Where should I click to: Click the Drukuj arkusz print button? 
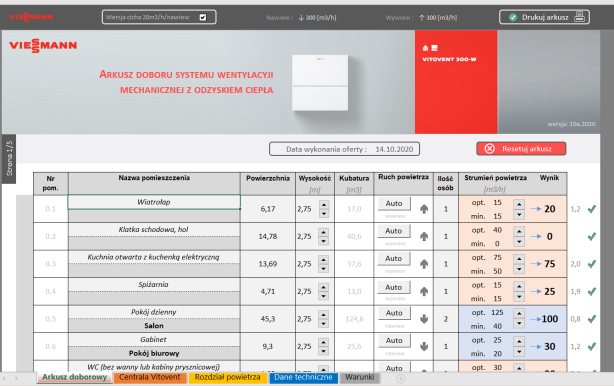544,17
